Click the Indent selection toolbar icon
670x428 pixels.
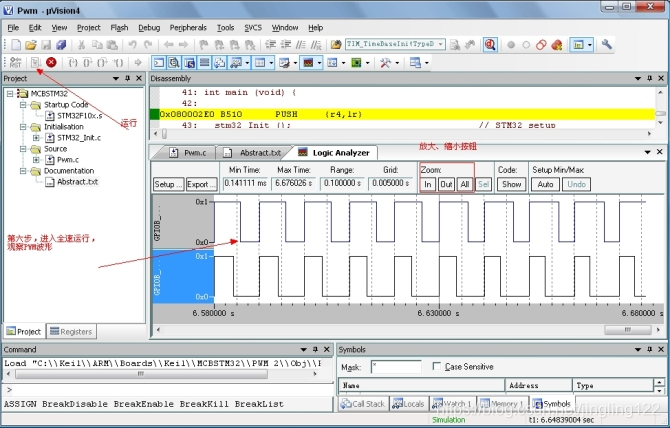(270, 45)
